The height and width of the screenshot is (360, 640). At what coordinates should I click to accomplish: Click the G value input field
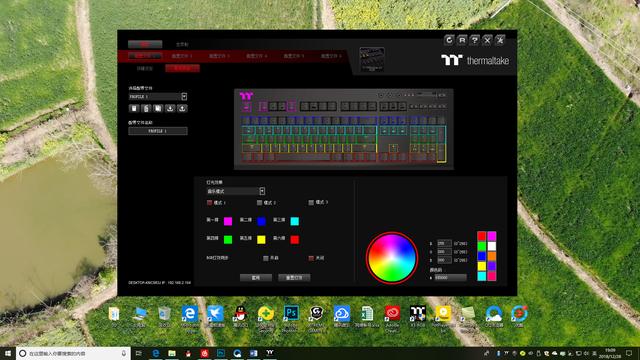pos(444,251)
